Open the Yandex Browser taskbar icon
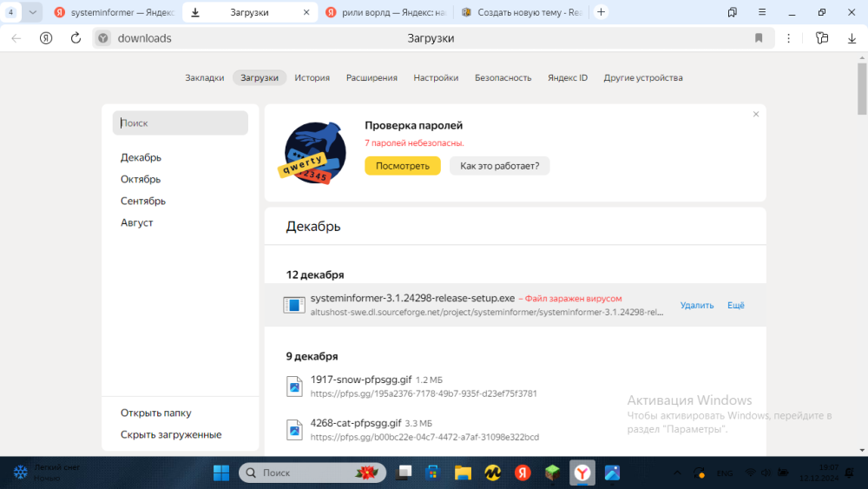Viewport: 868px width, 489px height. tap(582, 473)
